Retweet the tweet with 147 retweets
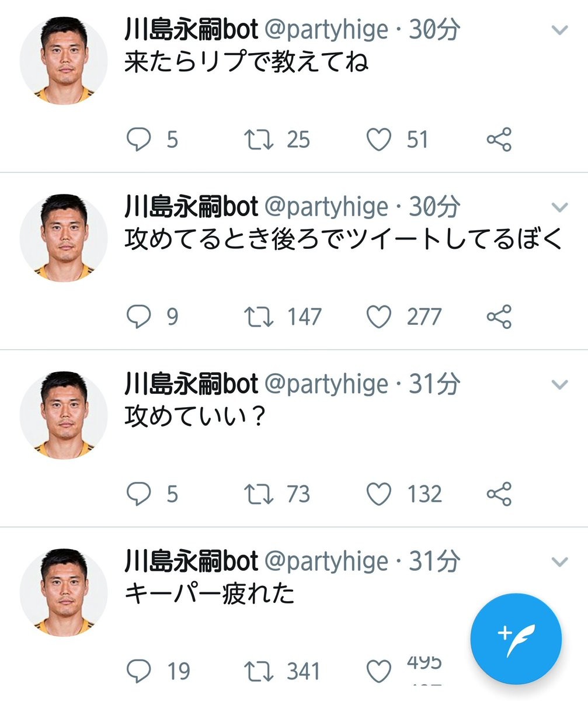Screen dimensions: 588x701 258,317
